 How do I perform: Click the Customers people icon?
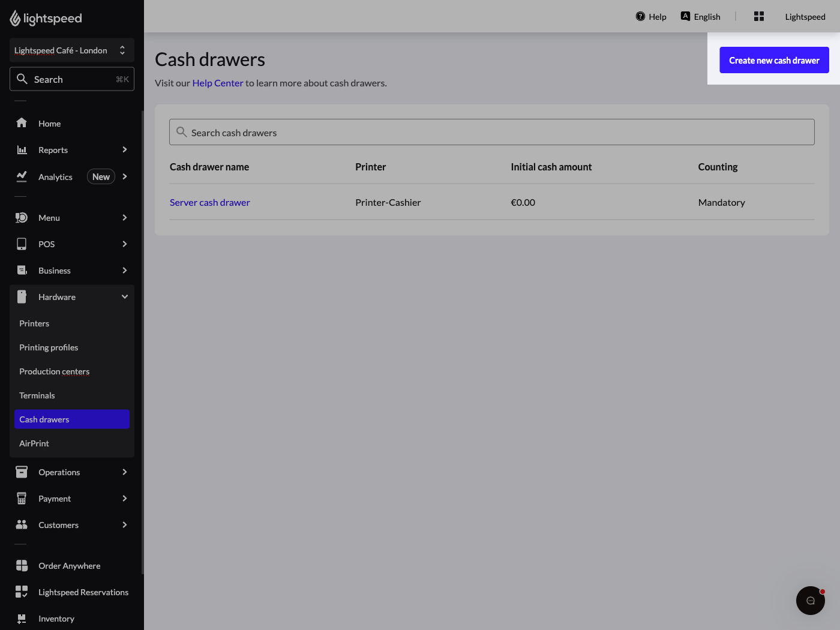coord(22,524)
